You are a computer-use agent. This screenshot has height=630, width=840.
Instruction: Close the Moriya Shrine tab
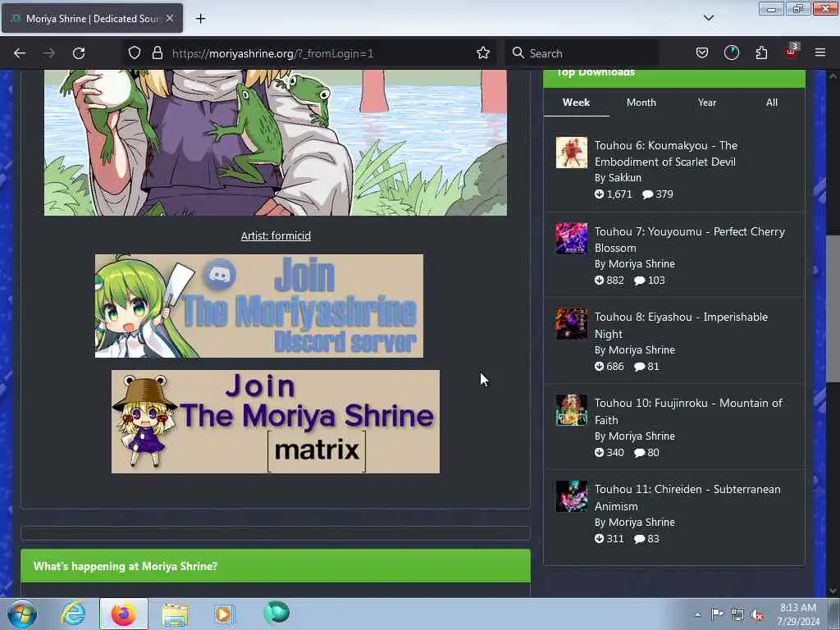tap(170, 18)
